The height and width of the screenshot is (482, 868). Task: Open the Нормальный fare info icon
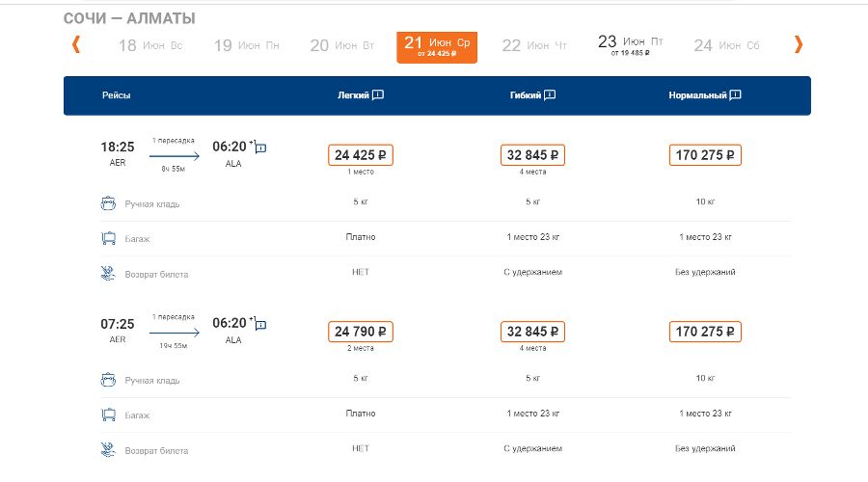735,95
